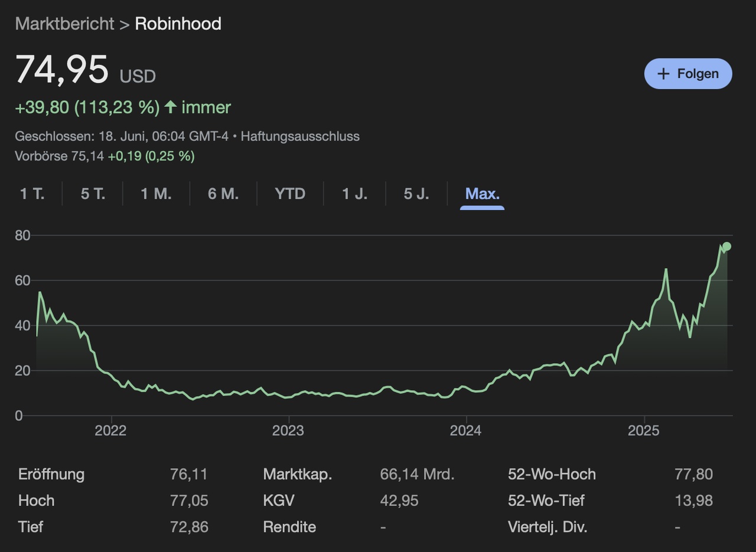Click the 60 y-axis label
Image resolution: width=756 pixels, height=552 pixels.
(x=22, y=280)
